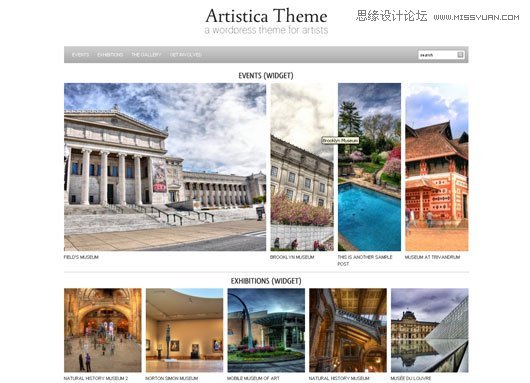Click the Field's Museum caption link
Viewport: 530px width, 383px height.
(x=81, y=257)
